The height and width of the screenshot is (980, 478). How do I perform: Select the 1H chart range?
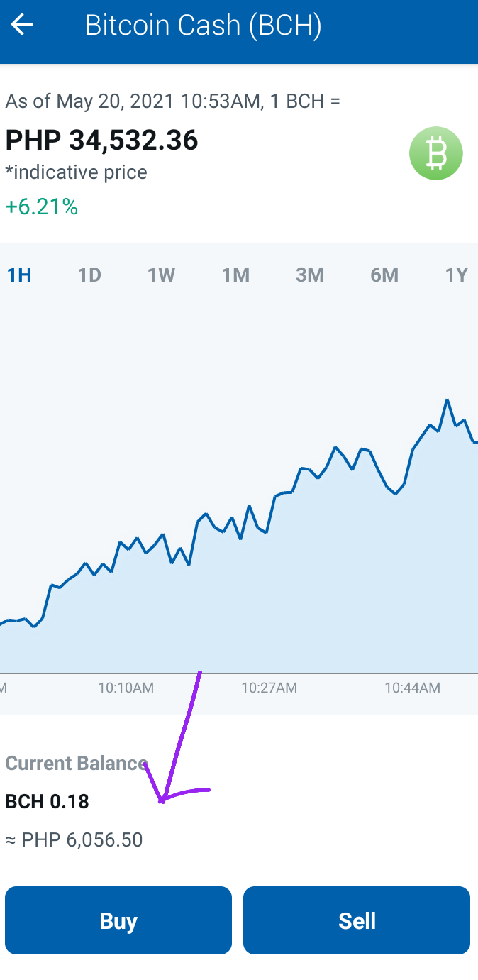point(19,275)
